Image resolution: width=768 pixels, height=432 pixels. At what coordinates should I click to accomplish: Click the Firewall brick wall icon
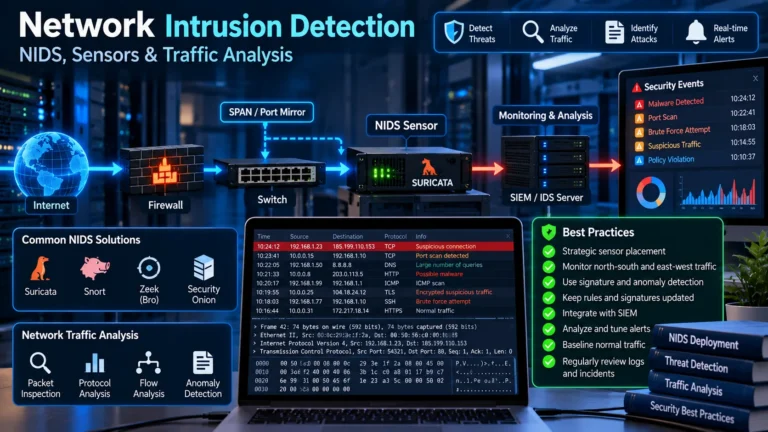pyautogui.click(x=163, y=170)
